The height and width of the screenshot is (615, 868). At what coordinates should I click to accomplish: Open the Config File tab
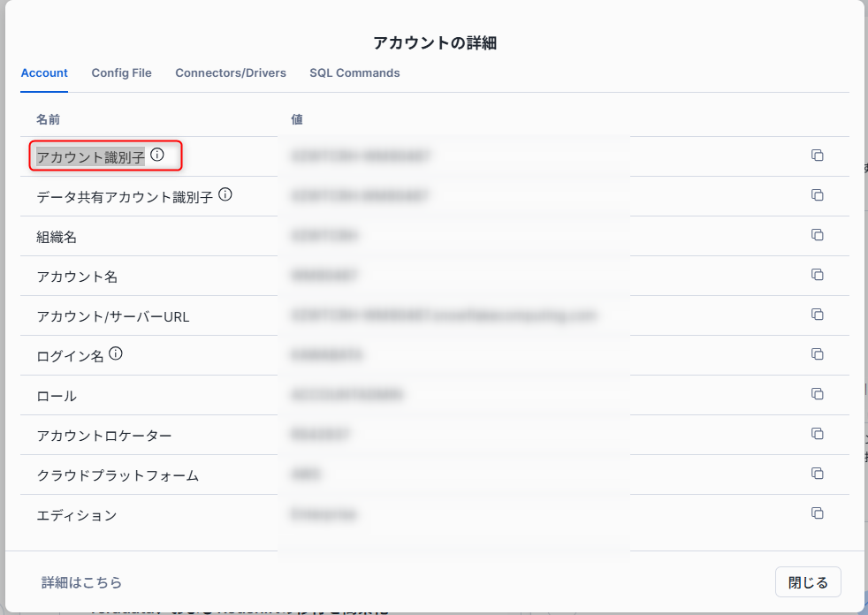click(121, 73)
